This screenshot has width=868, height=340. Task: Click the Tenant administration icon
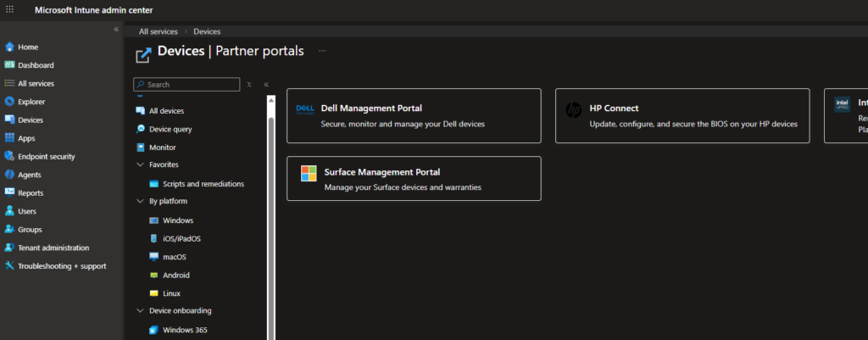pyautogui.click(x=9, y=248)
